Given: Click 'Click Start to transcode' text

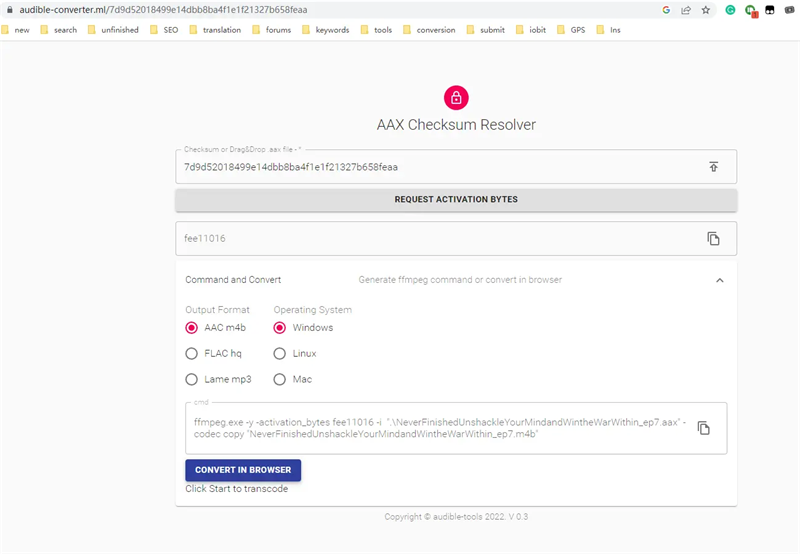Looking at the screenshot, I should pyautogui.click(x=237, y=489).
